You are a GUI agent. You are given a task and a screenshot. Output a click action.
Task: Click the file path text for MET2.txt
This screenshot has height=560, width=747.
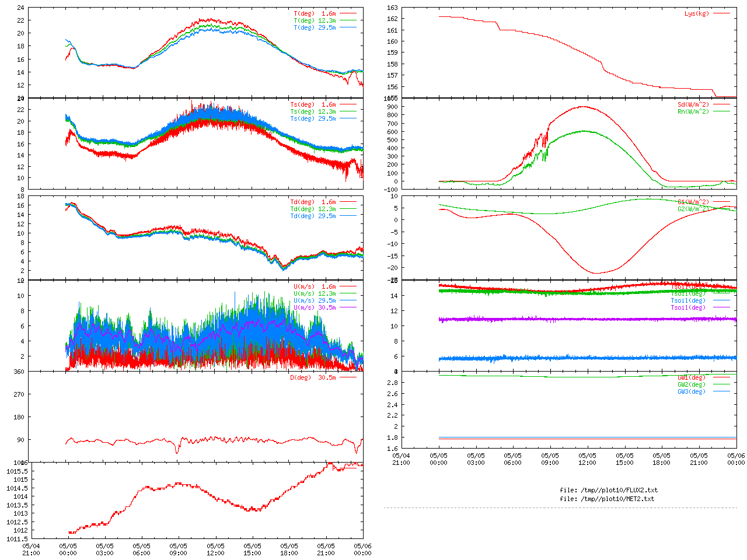[606, 499]
